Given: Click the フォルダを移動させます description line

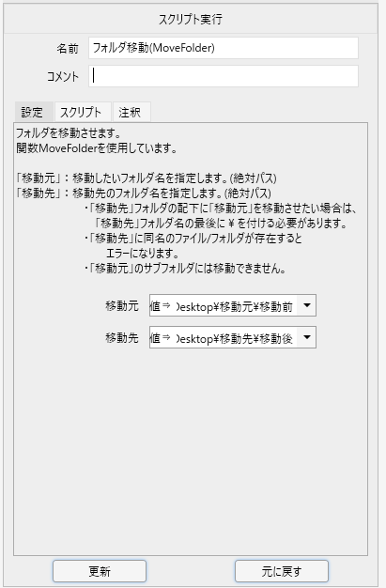Looking at the screenshot, I should [69, 133].
